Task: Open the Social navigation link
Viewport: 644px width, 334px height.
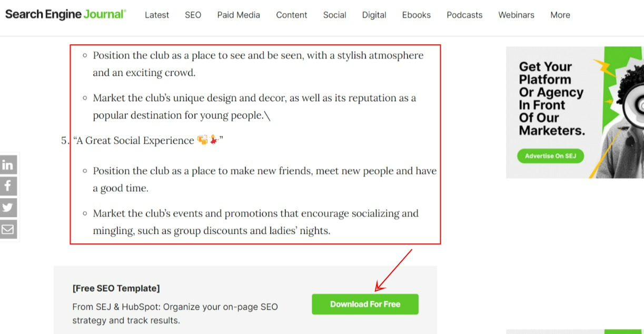Action: click(x=335, y=15)
